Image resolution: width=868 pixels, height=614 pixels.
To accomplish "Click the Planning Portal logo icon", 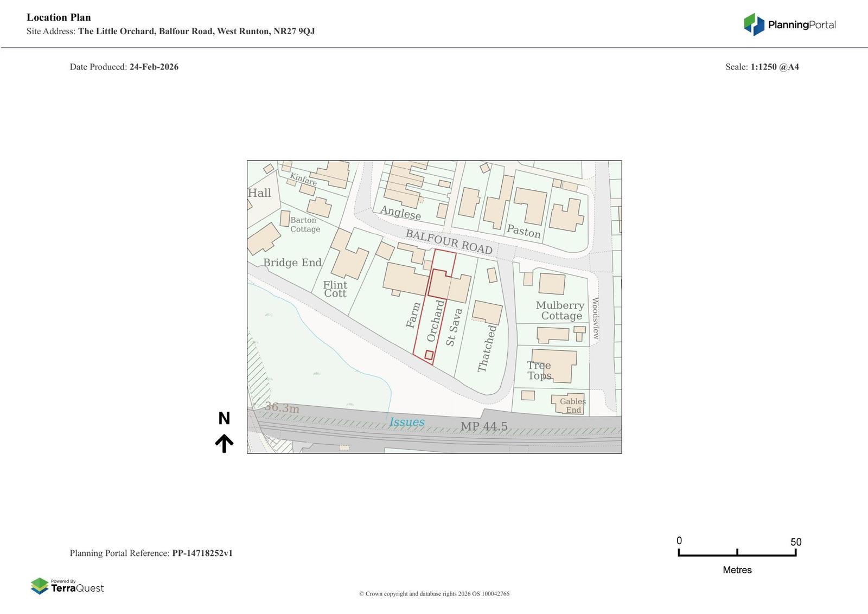I will [x=754, y=24].
